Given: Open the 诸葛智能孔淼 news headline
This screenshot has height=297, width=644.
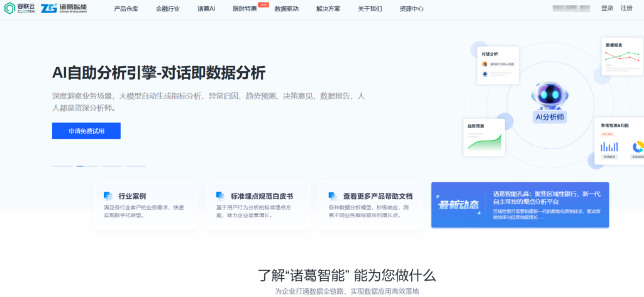Looking at the screenshot, I should click(547, 198).
